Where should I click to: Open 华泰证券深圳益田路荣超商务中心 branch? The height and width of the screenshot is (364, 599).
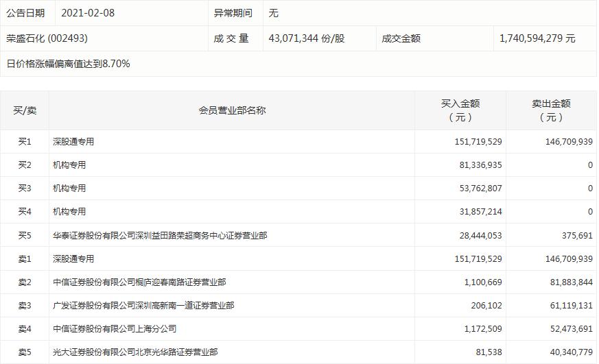(160, 235)
